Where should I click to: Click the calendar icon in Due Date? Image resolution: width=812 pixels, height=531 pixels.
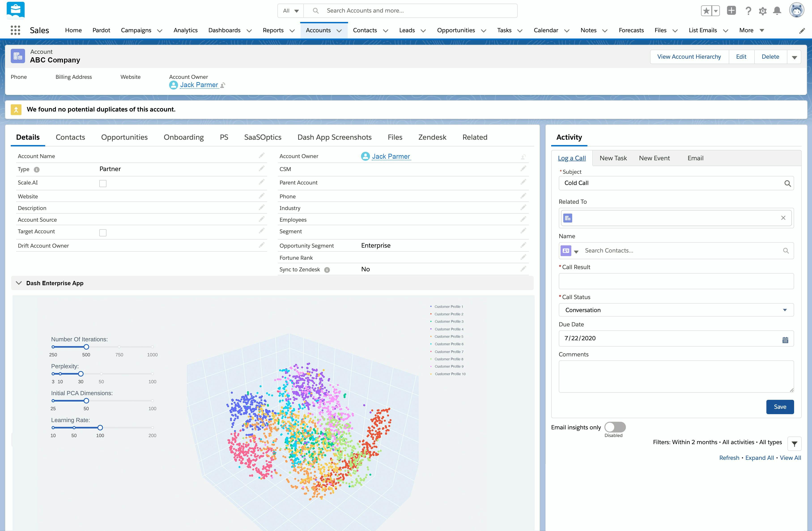click(785, 340)
